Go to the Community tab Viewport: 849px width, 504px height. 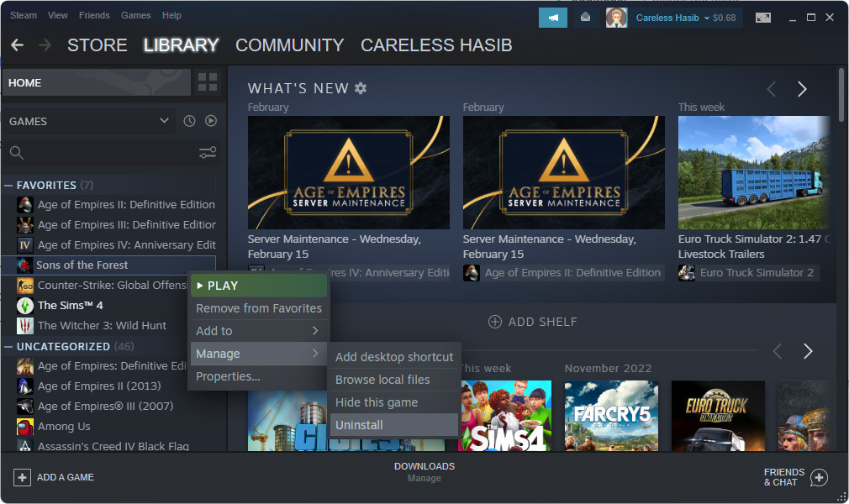(x=290, y=45)
